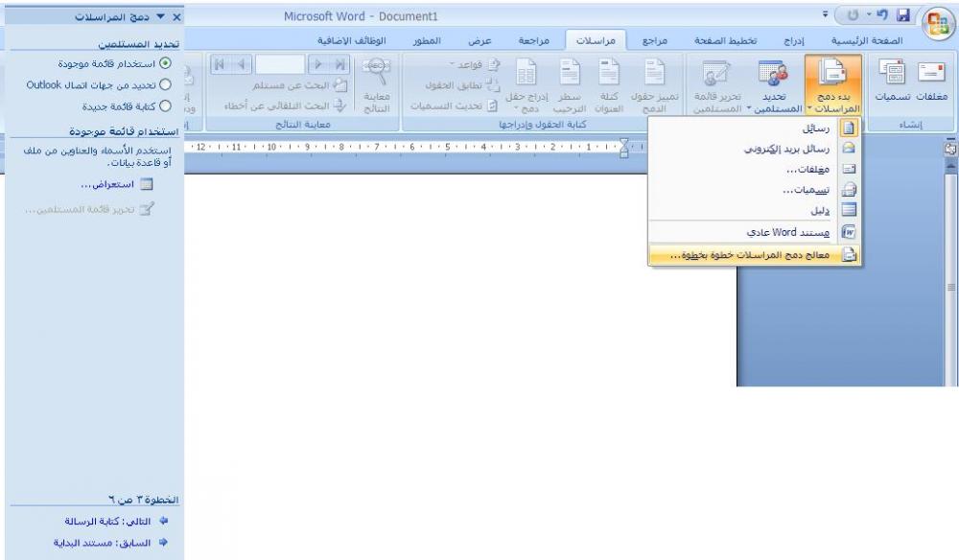Open the Mail Merge pane options arrow
This screenshot has width=959, height=560.
pyautogui.click(x=161, y=16)
